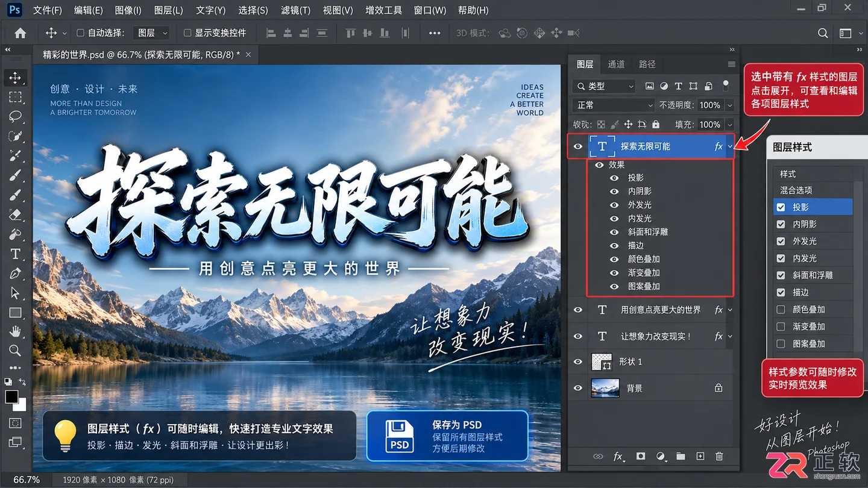Click the 背景 layer thumbnail
Screen dimensions: 868x488
(605, 388)
